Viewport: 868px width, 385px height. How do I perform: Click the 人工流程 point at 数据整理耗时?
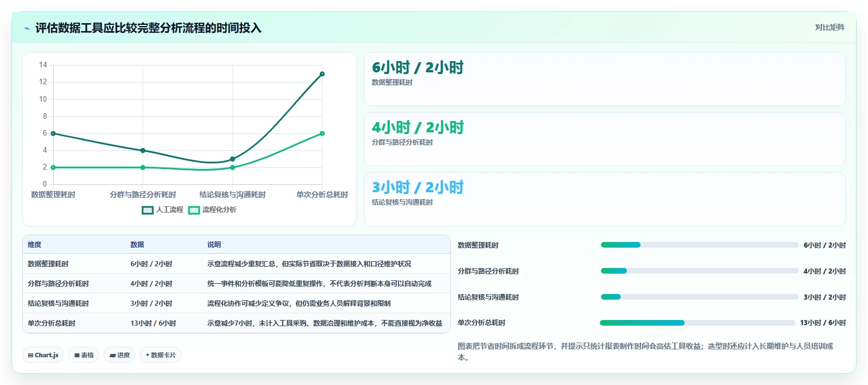point(53,133)
